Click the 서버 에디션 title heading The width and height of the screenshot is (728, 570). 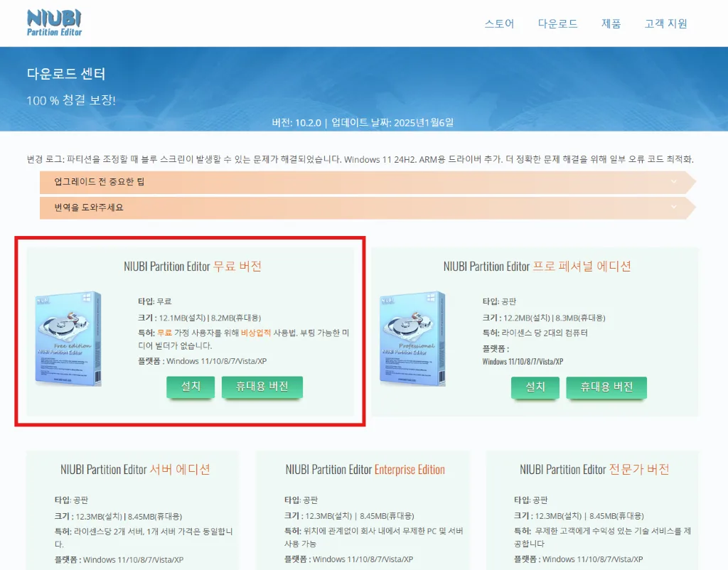135,470
